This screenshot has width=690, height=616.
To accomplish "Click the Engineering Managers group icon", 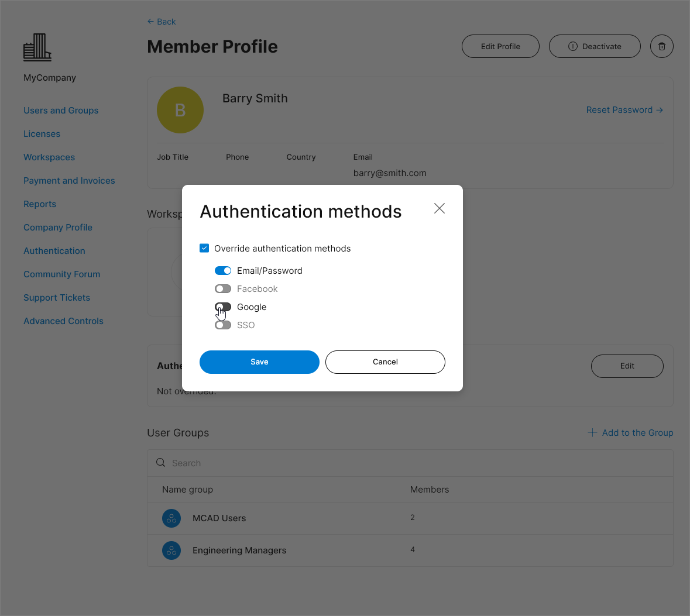I will point(171,550).
